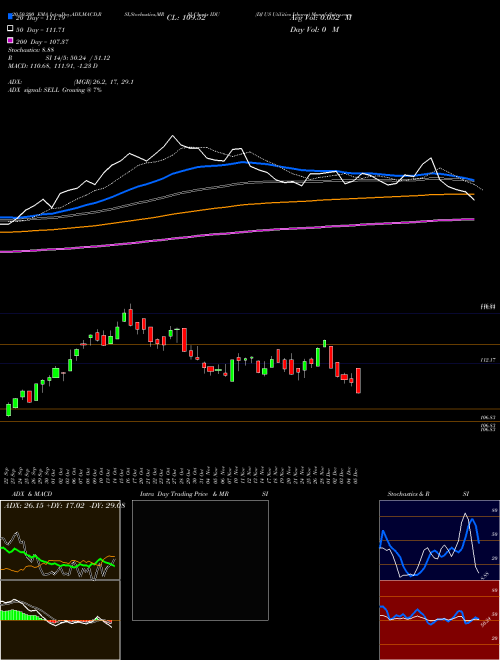Click the blue 20 Day legend swatch
500x660 pixels.
point(11,17)
